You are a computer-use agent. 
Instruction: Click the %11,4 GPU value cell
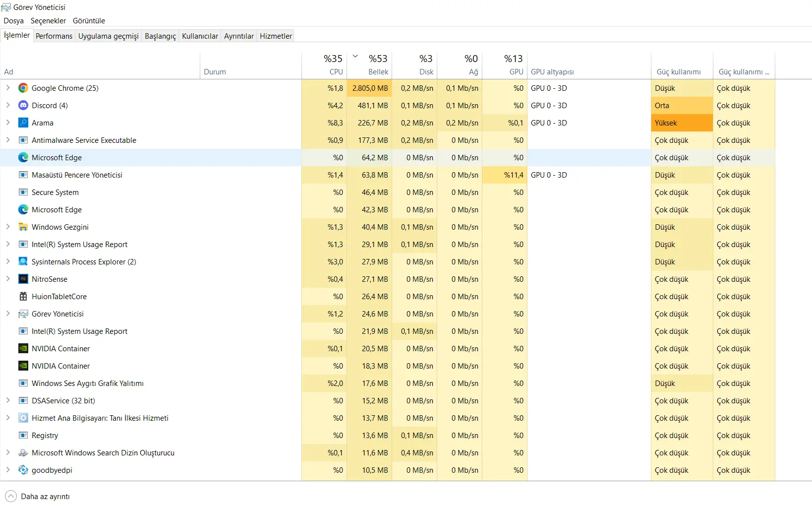pyautogui.click(x=505, y=175)
